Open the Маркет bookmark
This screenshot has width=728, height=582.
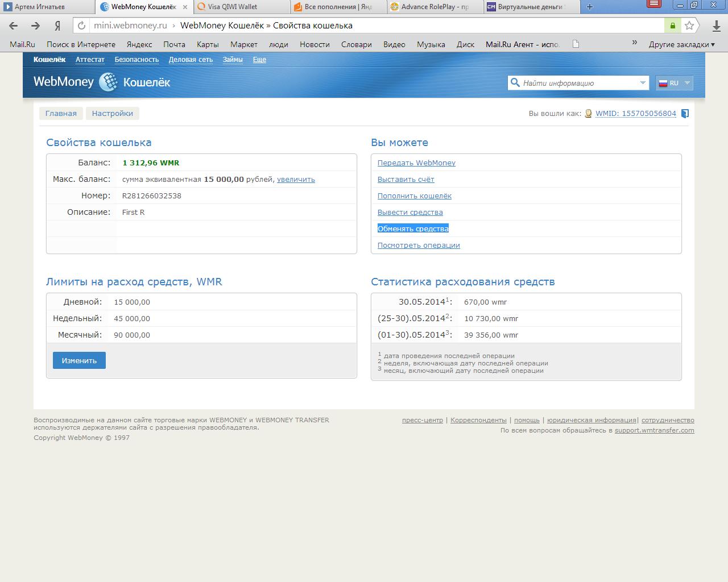point(244,44)
